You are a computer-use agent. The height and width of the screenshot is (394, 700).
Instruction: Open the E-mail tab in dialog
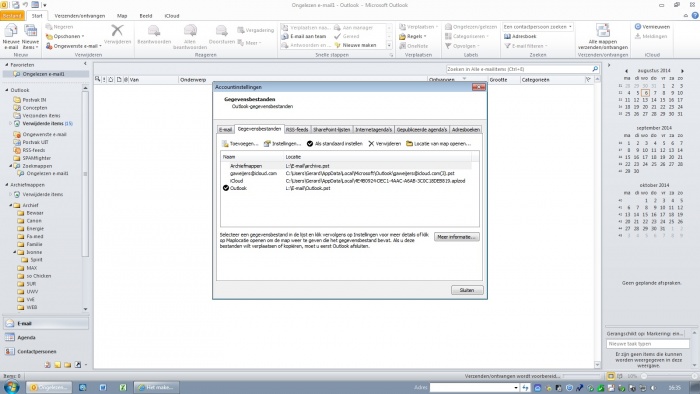(x=225, y=129)
